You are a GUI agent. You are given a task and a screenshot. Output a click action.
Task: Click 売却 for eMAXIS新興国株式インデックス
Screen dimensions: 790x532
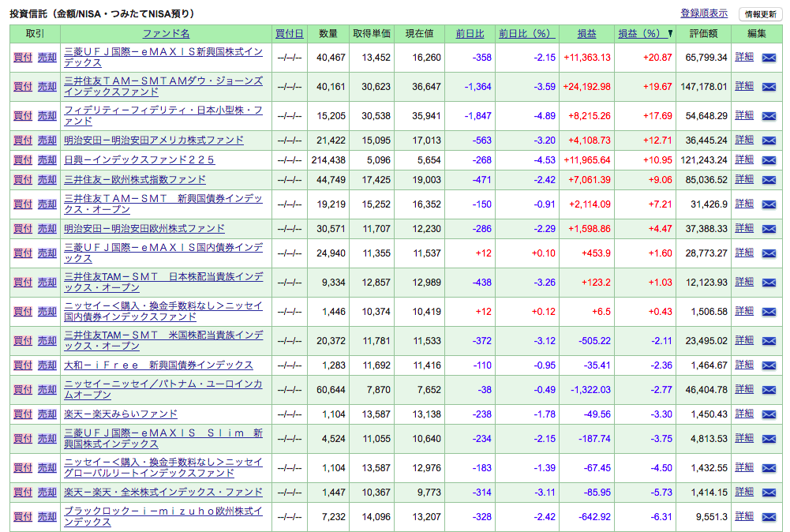pyautogui.click(x=47, y=58)
